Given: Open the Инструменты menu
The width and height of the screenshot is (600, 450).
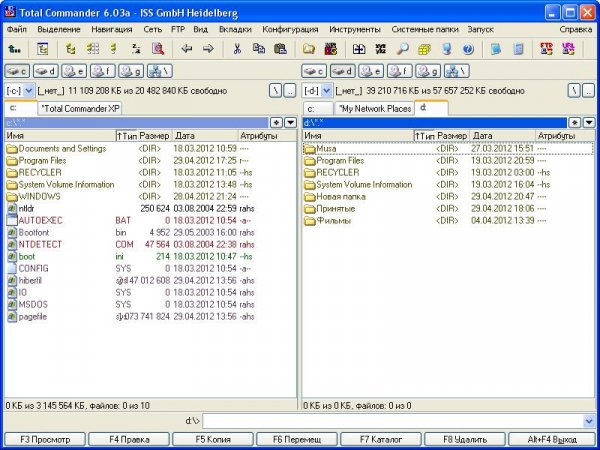Looking at the screenshot, I should (x=355, y=29).
